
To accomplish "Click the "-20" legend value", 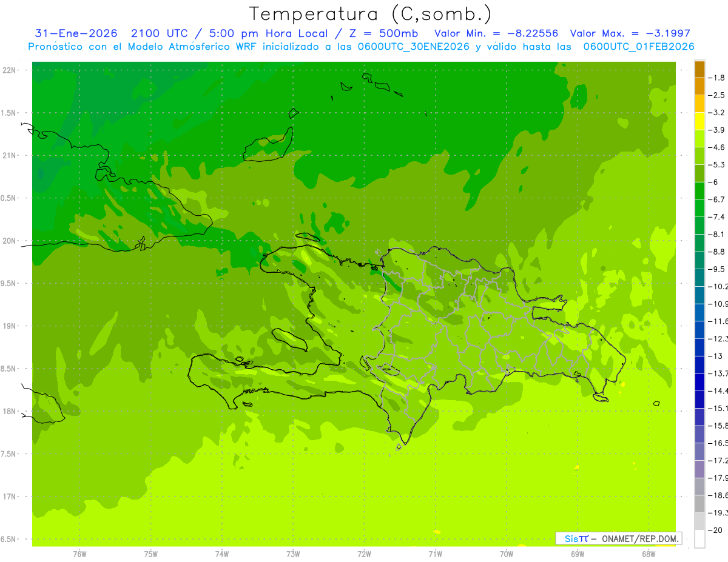I will click(715, 530).
